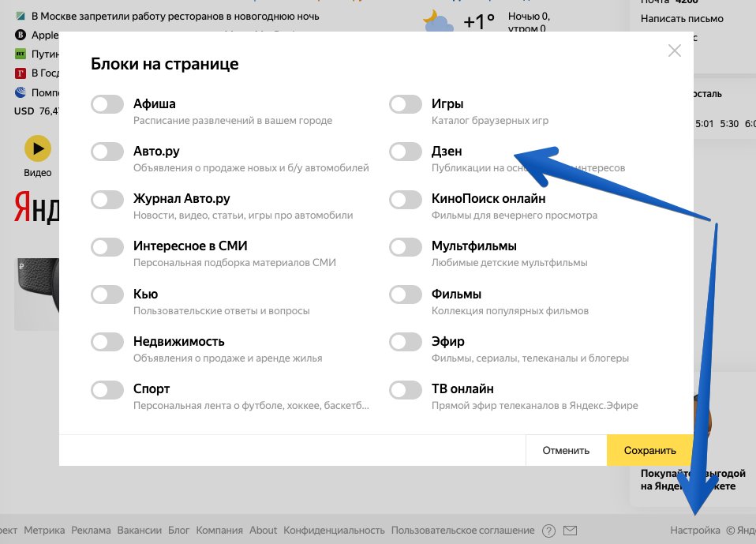The height and width of the screenshot is (544, 756).
Task: Click the Сохранить button
Action: point(650,451)
